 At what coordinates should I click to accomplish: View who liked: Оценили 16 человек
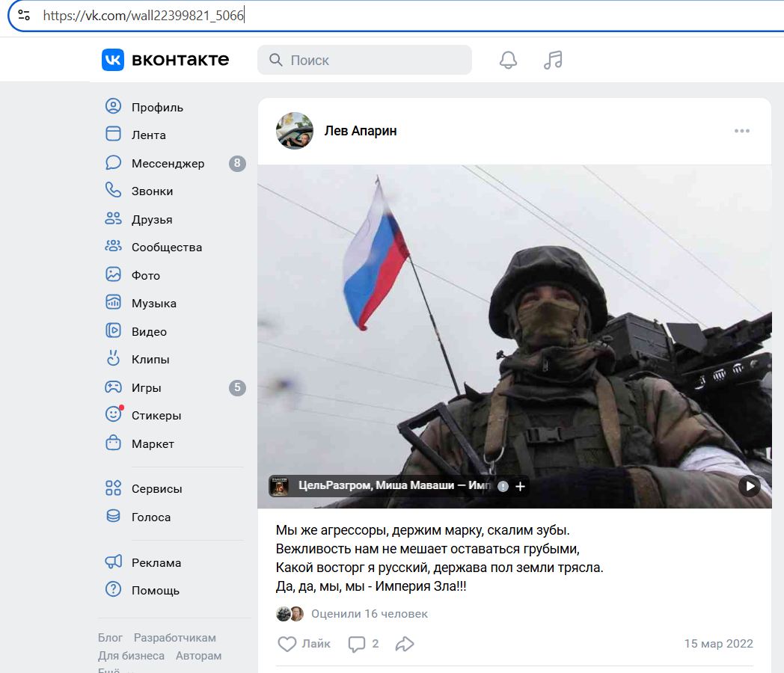click(369, 614)
